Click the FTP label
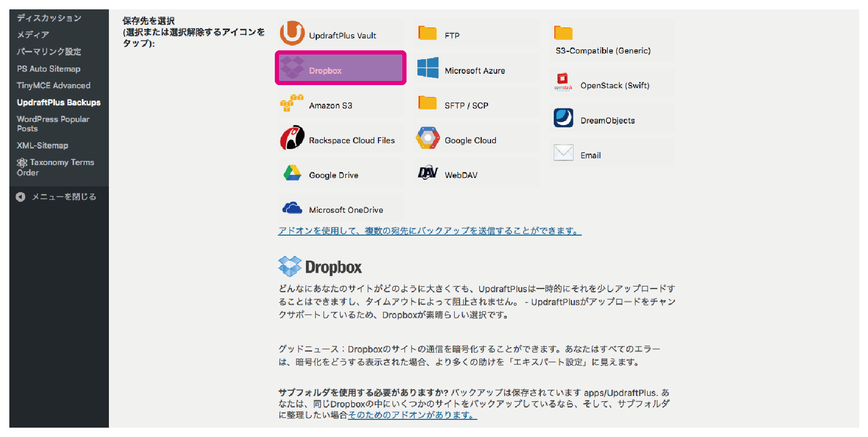The width and height of the screenshot is (868, 437). pyautogui.click(x=452, y=35)
